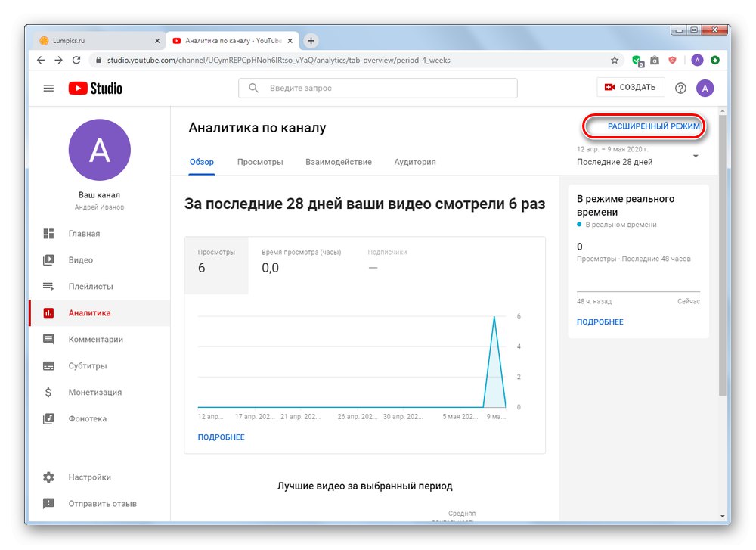Open the help question mark icon
The image size is (756, 550).
point(680,89)
